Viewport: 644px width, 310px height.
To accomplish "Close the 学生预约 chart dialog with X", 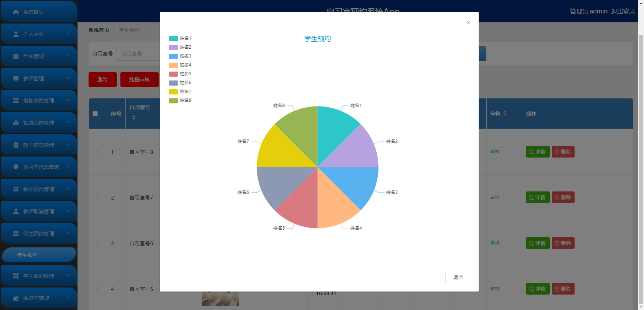I will pyautogui.click(x=468, y=23).
